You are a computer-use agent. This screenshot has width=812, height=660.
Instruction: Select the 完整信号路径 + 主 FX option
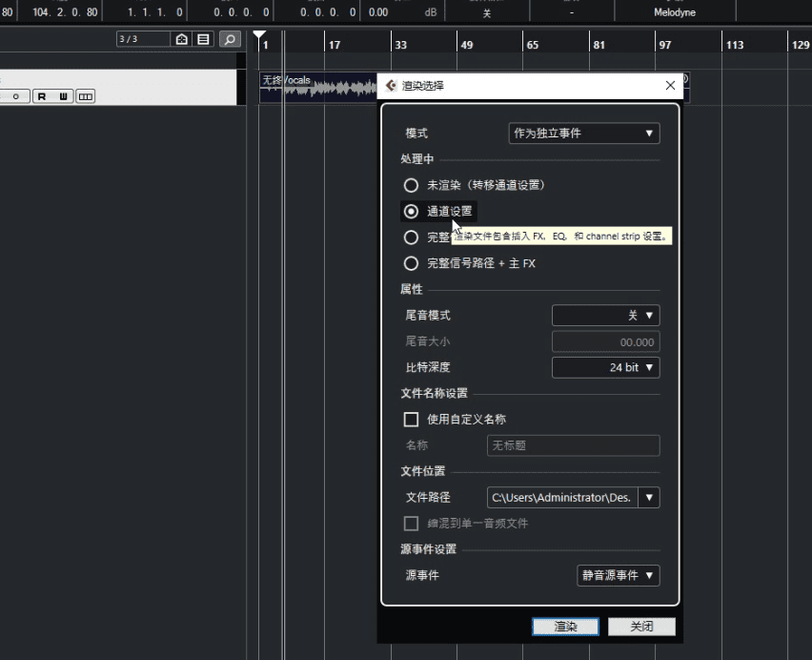[x=412, y=263]
